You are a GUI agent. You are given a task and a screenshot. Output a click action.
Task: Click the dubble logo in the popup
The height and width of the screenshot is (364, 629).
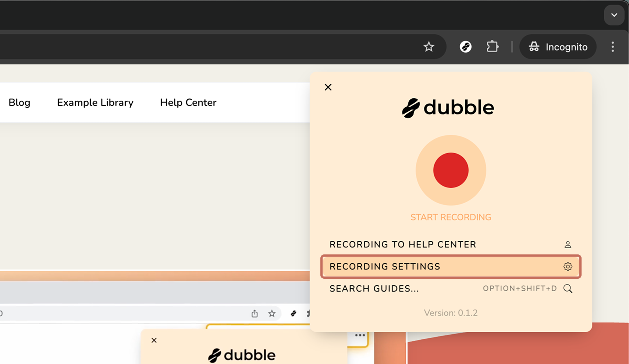click(x=448, y=108)
